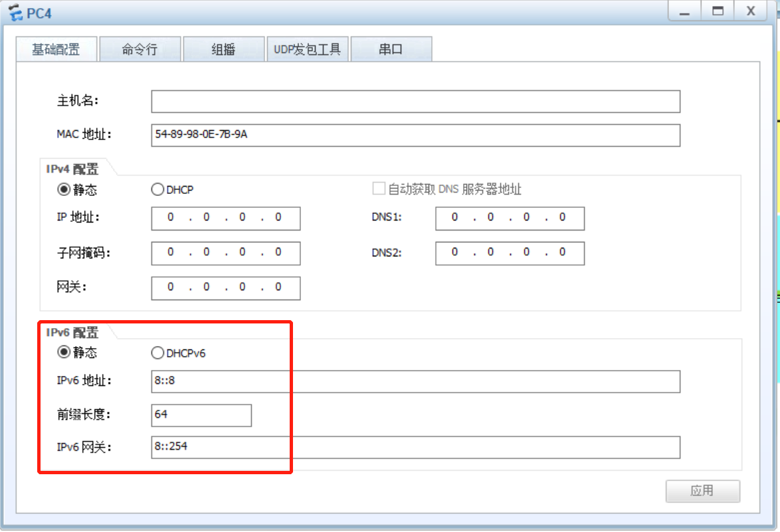Click the 子网掩码 field

pyautogui.click(x=226, y=254)
